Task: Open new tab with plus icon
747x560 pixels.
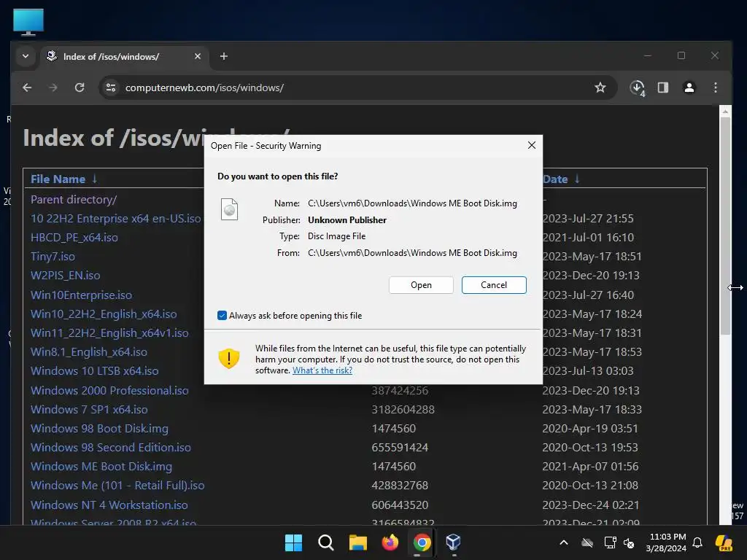Action: 224,56
